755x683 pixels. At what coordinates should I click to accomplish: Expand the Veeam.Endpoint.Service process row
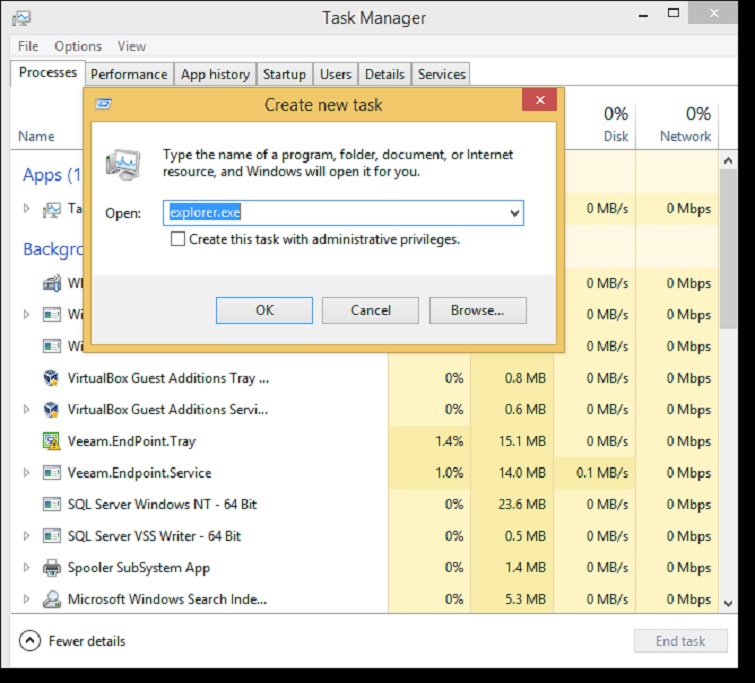[x=27, y=473]
